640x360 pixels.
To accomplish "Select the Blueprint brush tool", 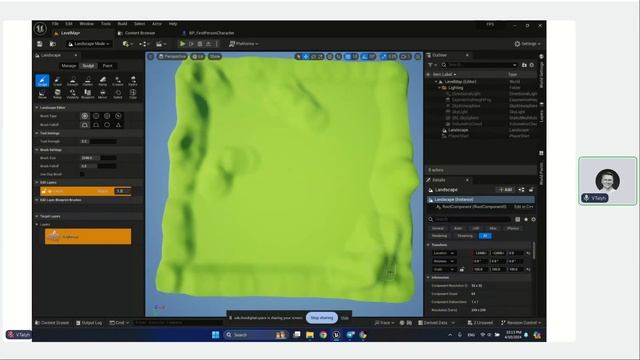I will coord(87,94).
